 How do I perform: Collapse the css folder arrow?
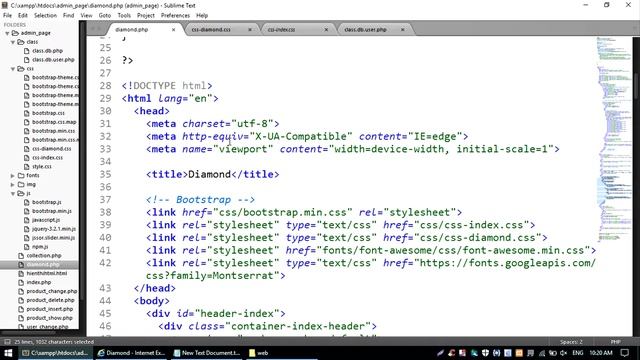click(x=13, y=69)
